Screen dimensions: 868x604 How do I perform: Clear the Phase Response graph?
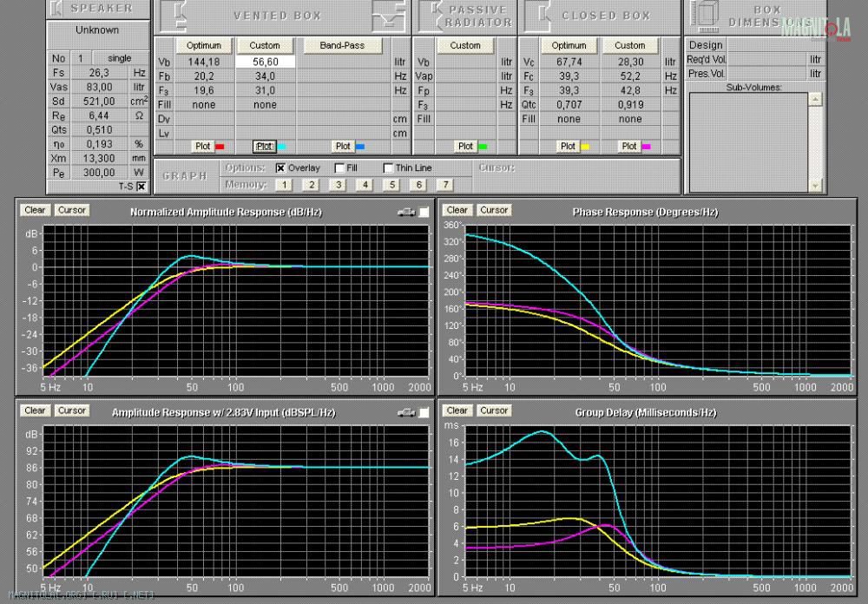point(457,210)
